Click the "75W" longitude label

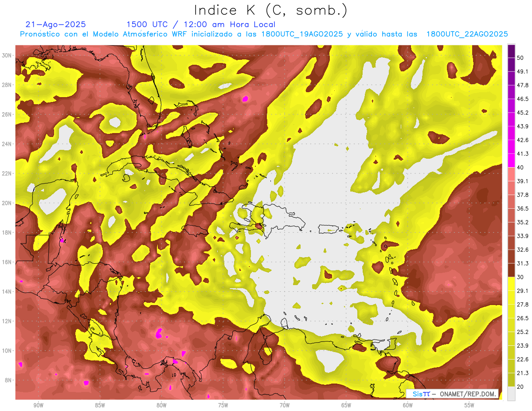point(223,405)
